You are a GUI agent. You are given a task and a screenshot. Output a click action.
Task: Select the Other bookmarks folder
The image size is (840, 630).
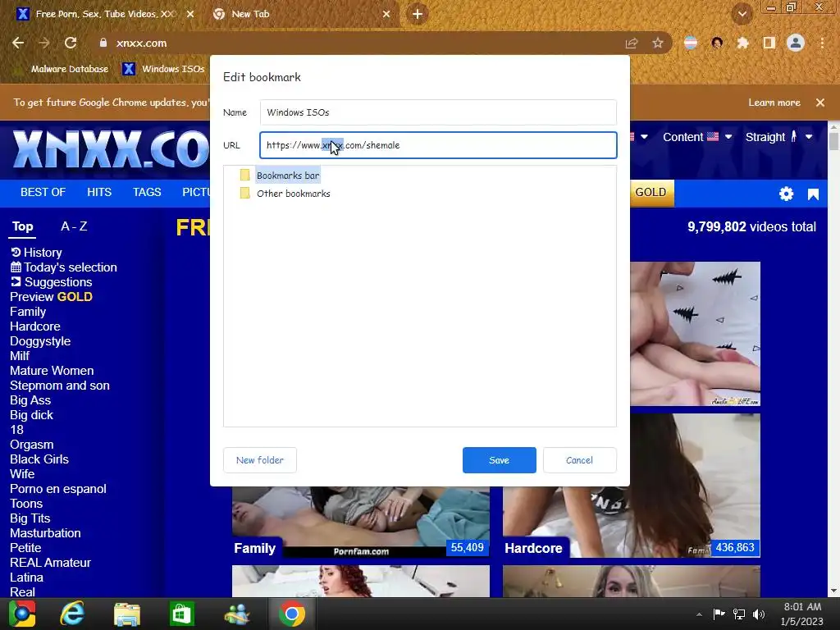[293, 194]
